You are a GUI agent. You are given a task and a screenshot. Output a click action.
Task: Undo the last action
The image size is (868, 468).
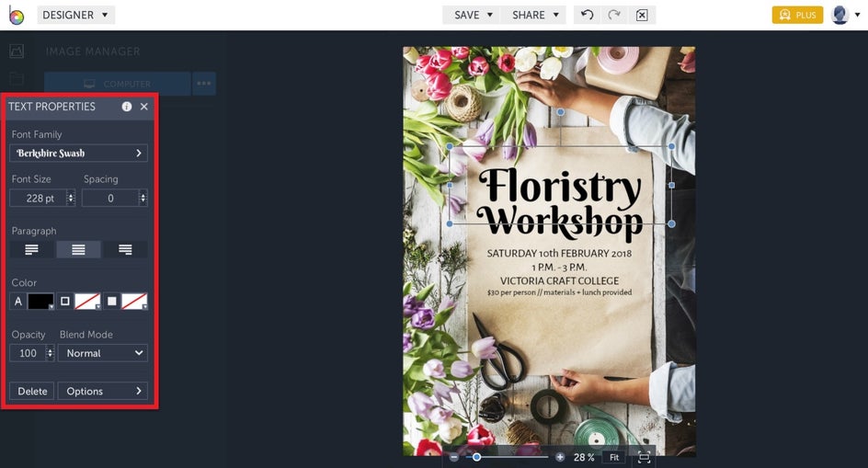pos(588,15)
